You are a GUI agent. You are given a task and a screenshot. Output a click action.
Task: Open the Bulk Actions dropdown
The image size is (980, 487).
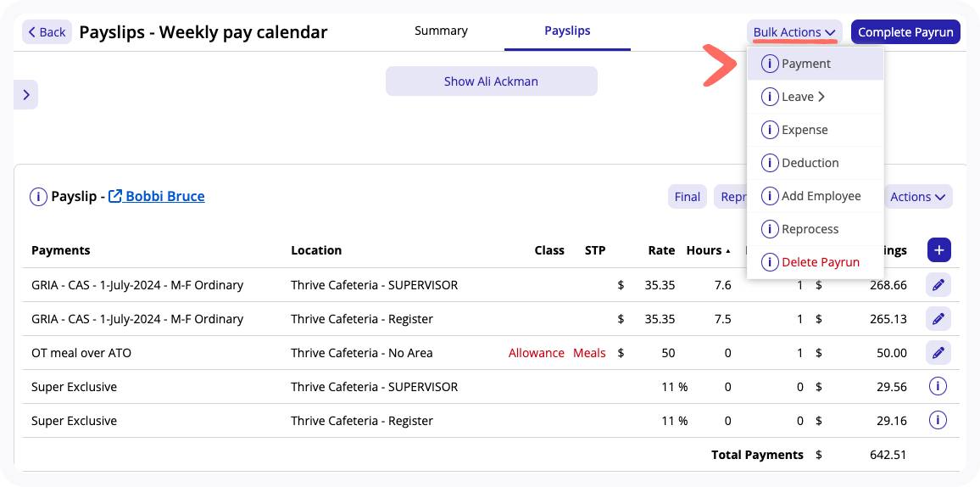pyautogui.click(x=794, y=32)
